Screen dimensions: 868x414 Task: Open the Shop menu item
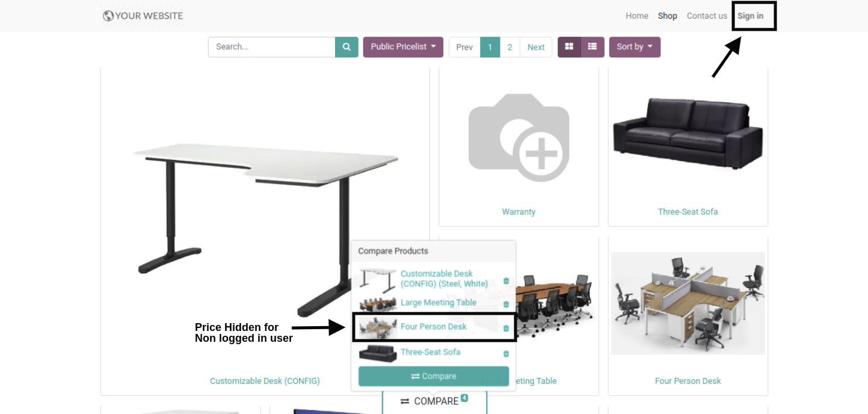(x=668, y=16)
